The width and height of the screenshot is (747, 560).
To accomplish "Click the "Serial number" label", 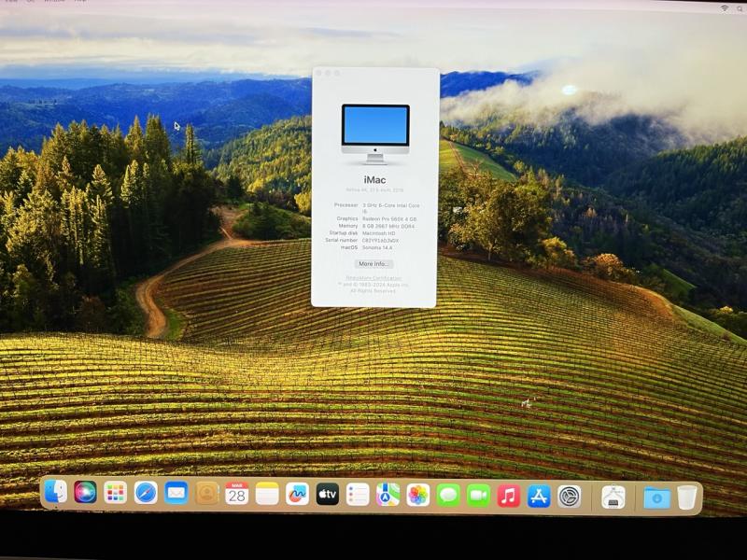I will point(342,241).
